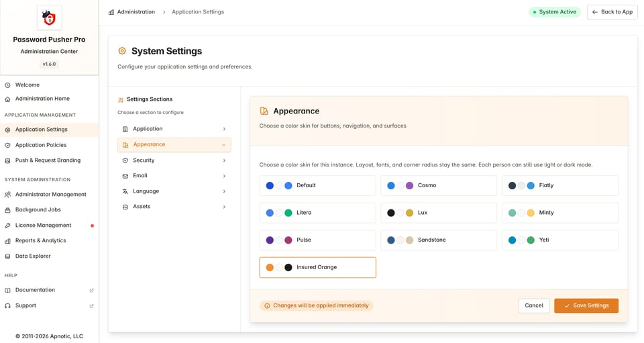Image resolution: width=644 pixels, height=343 pixels.
Task: Click the Appearance header palette icon
Action: pos(264,111)
